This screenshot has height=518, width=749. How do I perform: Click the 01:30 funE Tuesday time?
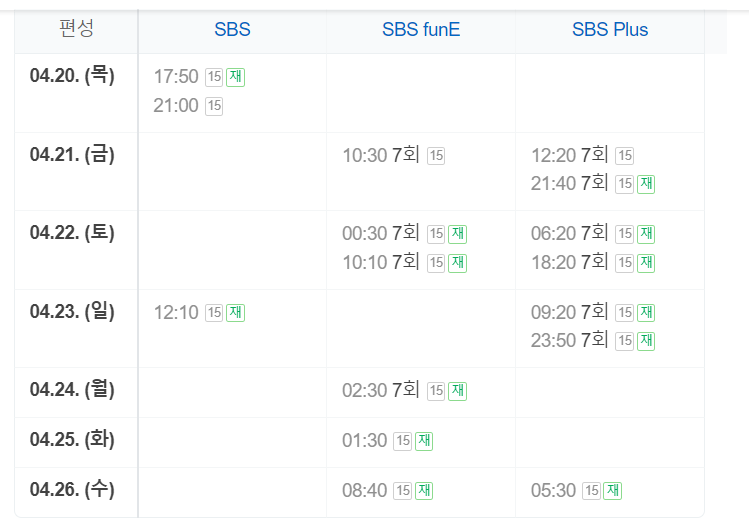[364, 441]
